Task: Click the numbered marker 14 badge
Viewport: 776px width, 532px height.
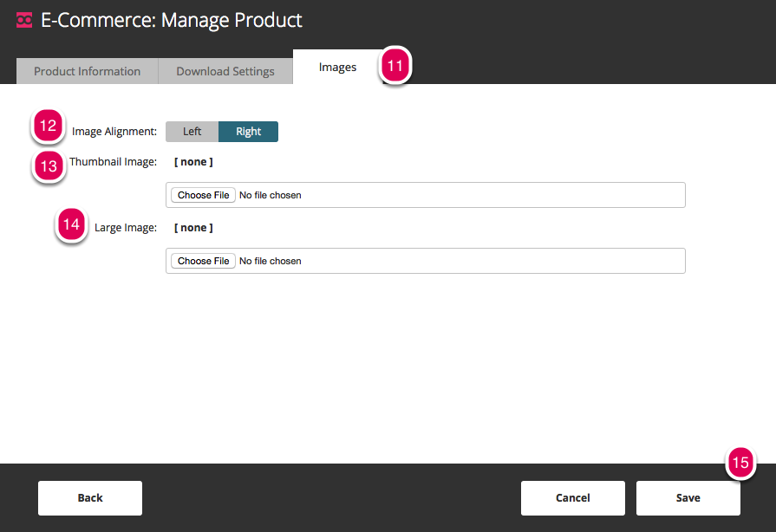Action: 72,226
